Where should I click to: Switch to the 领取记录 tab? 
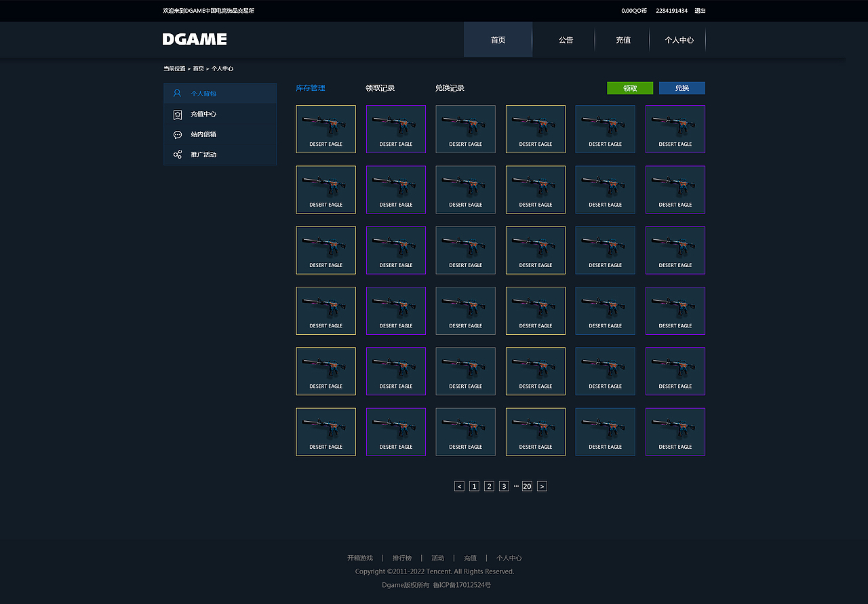pos(380,88)
